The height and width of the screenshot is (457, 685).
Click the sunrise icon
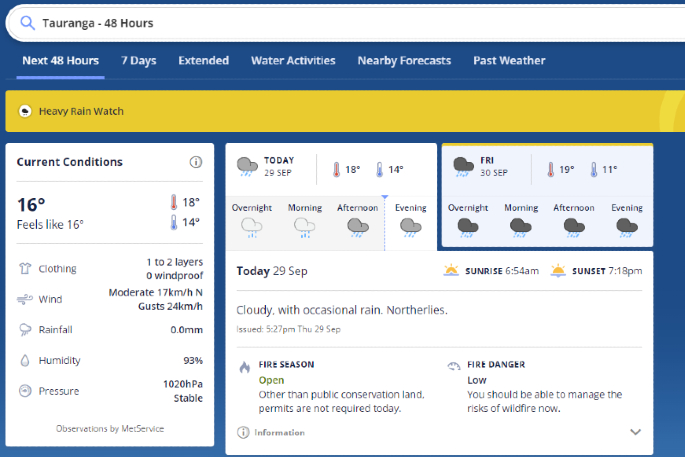pos(452,271)
